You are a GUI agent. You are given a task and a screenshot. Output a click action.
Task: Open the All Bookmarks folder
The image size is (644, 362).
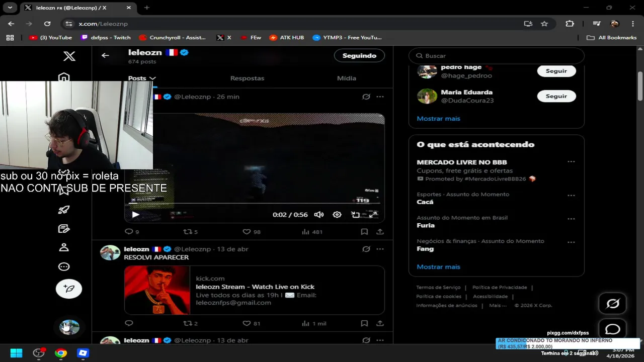coord(612,38)
